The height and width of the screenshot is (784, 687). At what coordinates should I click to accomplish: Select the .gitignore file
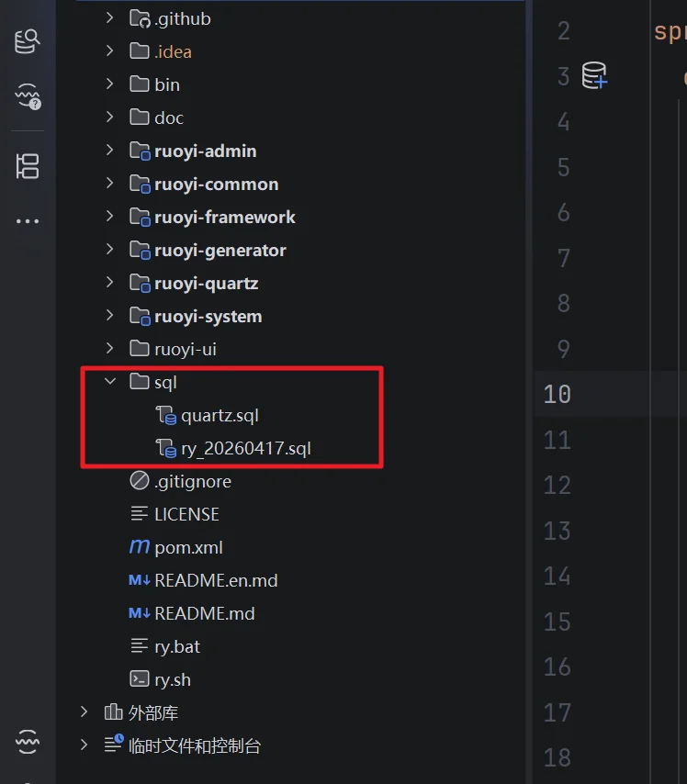coord(193,481)
